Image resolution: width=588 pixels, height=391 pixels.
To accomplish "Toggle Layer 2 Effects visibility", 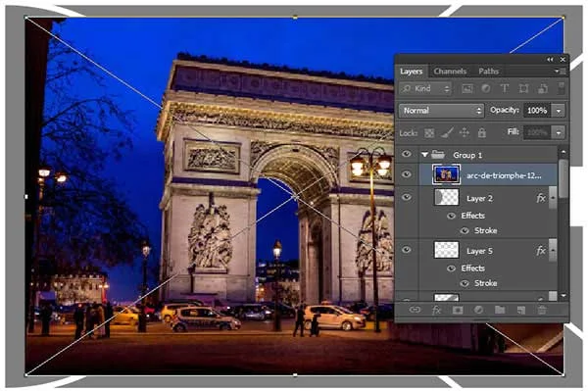I will point(452,216).
